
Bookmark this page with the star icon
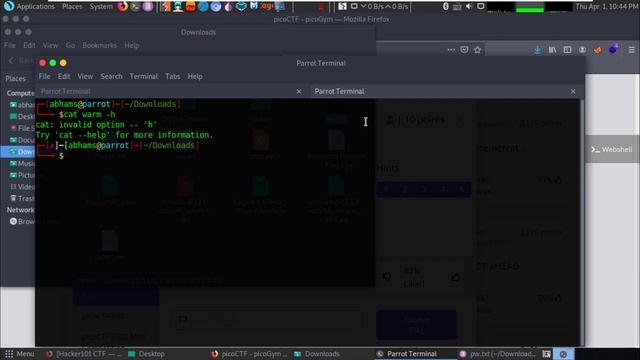pyautogui.click(x=478, y=50)
